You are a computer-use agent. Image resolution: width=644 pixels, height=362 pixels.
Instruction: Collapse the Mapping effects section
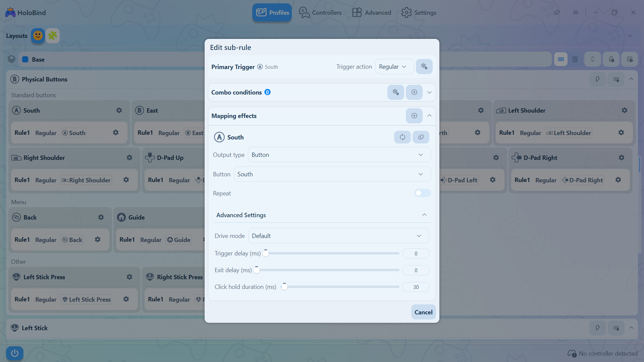[x=429, y=116]
